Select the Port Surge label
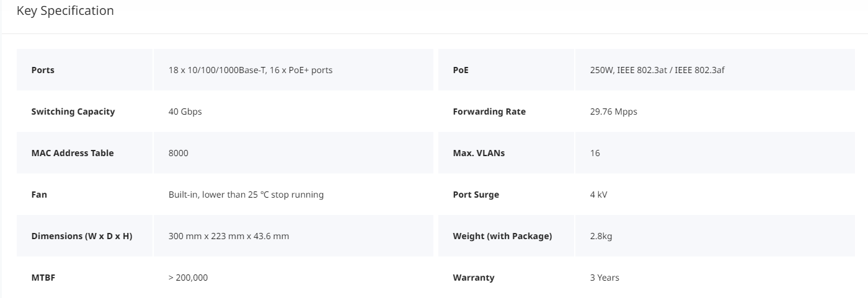The width and height of the screenshot is (868, 298). coord(476,195)
